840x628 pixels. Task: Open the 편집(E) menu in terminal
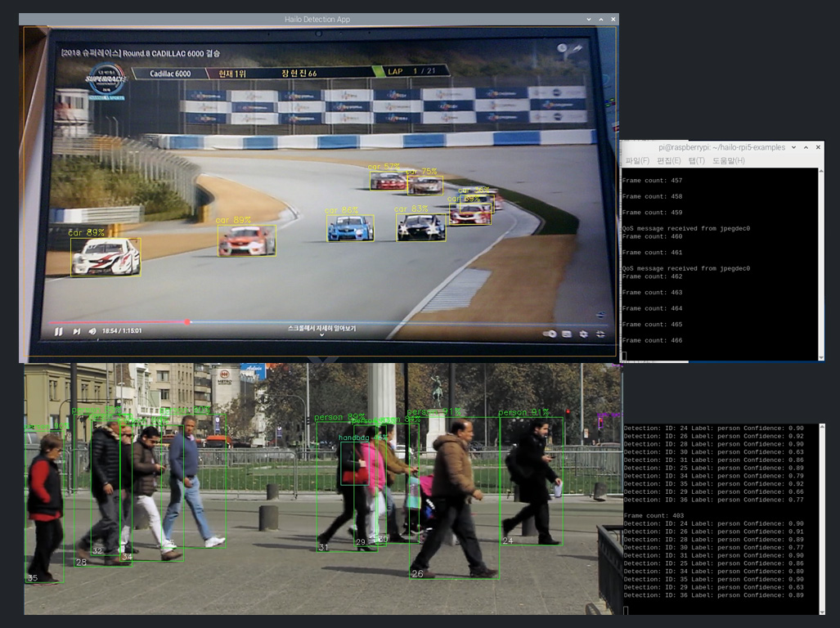[669, 161]
